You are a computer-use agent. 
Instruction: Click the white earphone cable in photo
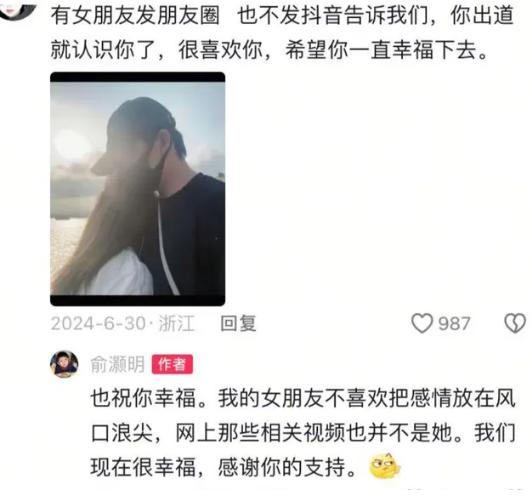(x=165, y=243)
